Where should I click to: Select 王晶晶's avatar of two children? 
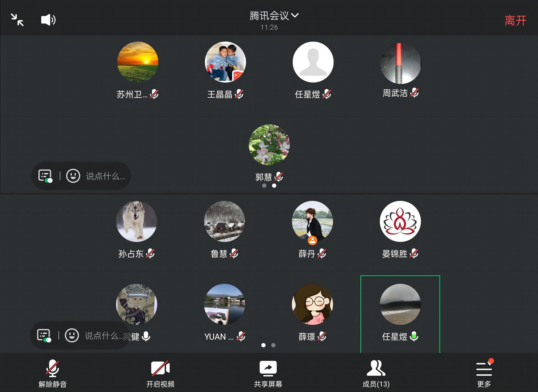tap(225, 62)
